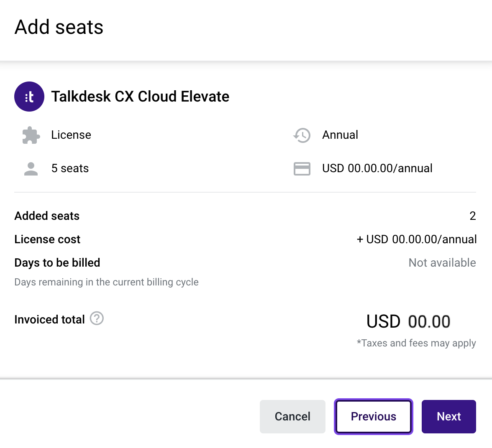Click the Added seats value 2
The height and width of the screenshot is (448, 492).
[x=473, y=216]
